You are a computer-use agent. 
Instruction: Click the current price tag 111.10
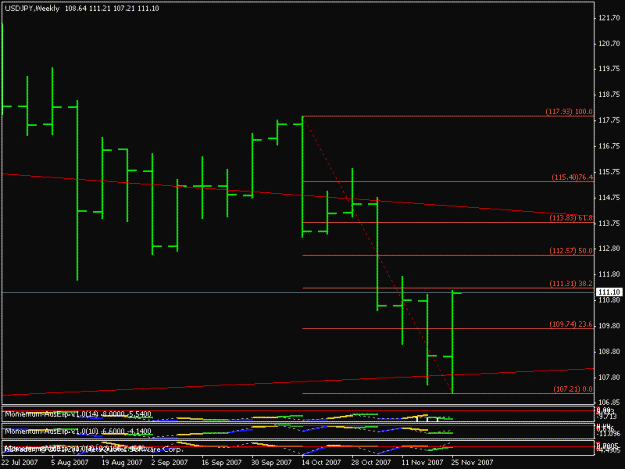point(609,292)
